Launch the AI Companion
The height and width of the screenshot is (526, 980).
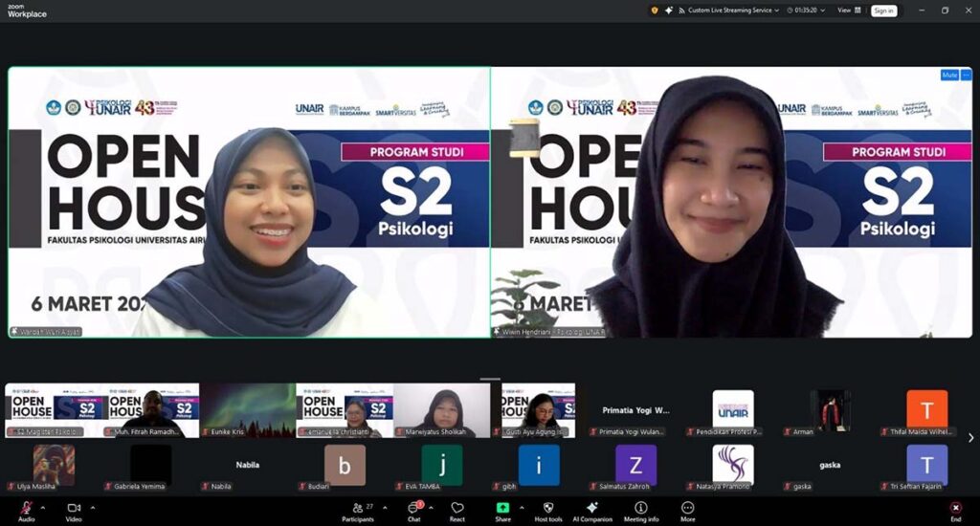point(591,511)
